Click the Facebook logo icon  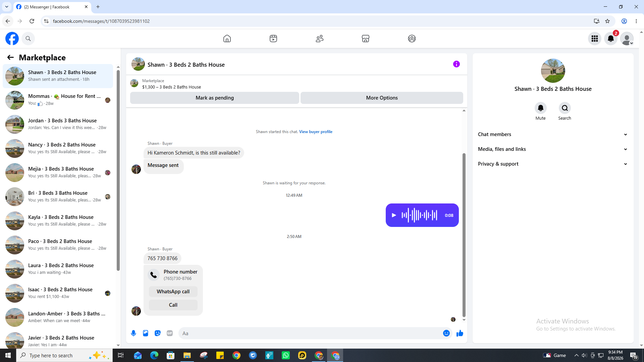point(12,39)
